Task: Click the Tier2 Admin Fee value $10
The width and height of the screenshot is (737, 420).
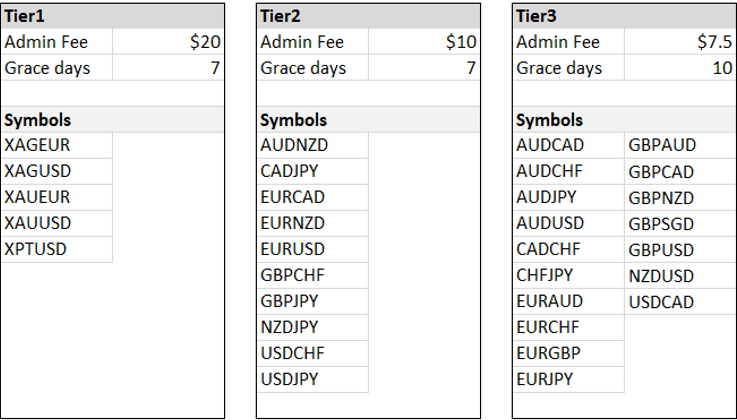Action: 424,42
